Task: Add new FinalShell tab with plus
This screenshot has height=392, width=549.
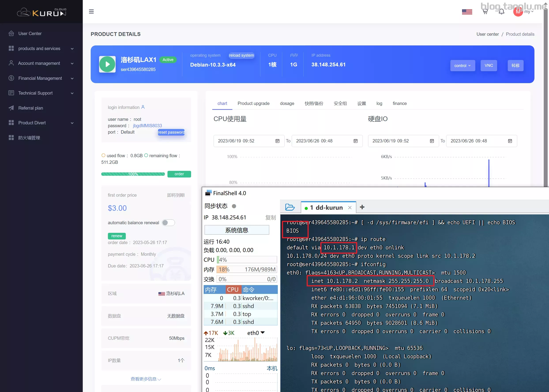Action: pyautogui.click(x=362, y=207)
